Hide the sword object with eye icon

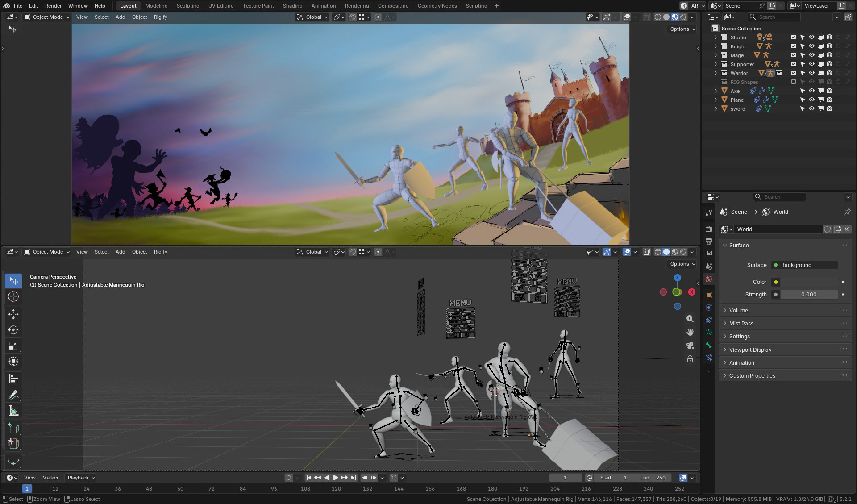[x=811, y=108]
